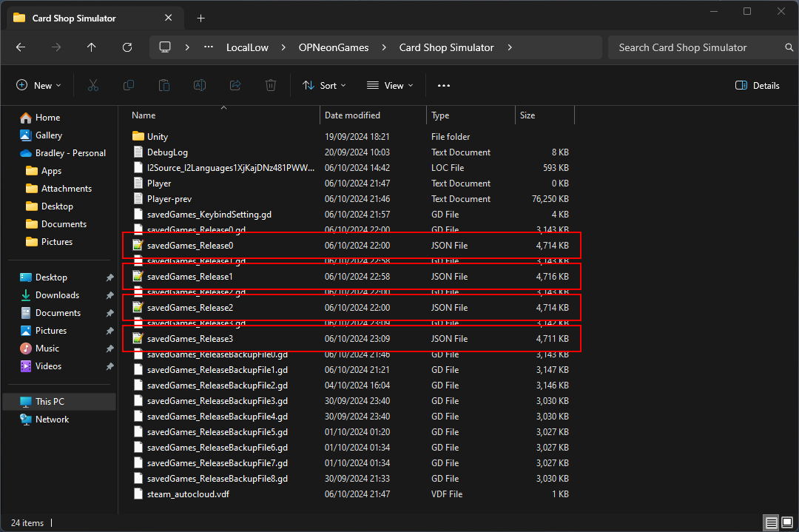The image size is (799, 532).
Task: Switch to details list view icon
Action: [772, 523]
